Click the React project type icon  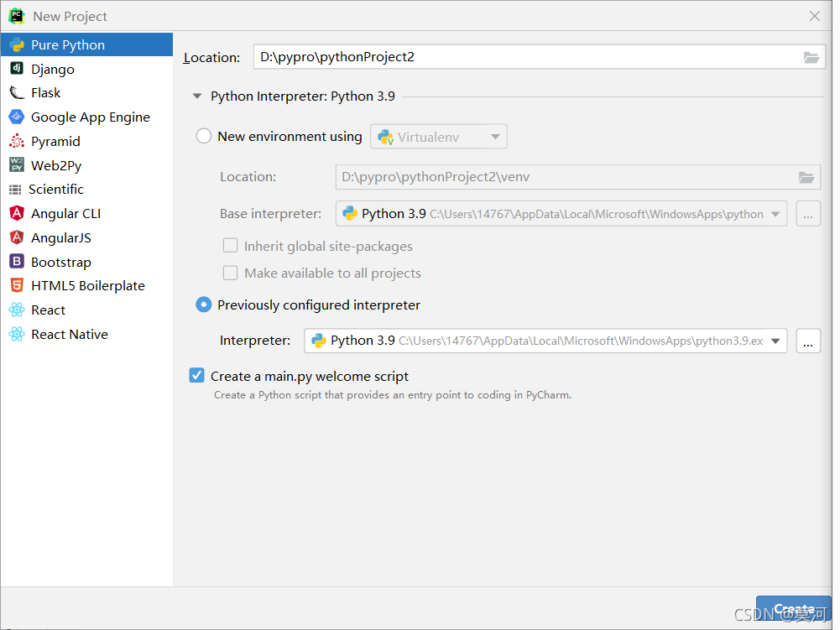(x=17, y=310)
